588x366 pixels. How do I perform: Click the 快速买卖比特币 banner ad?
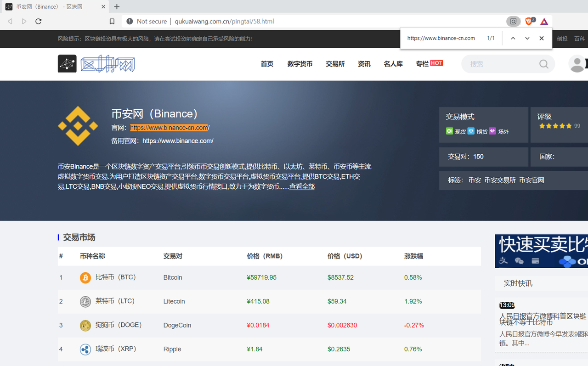click(x=541, y=251)
